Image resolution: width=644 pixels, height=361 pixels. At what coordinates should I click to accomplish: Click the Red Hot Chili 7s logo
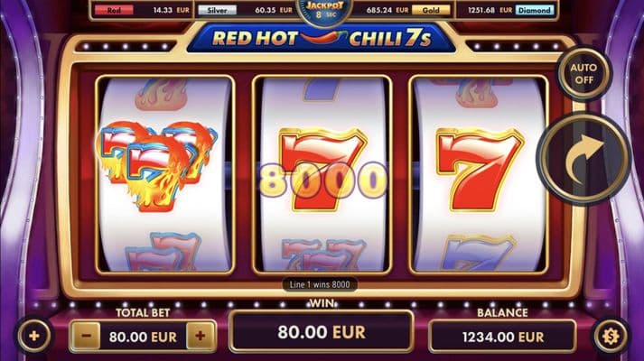322,39
